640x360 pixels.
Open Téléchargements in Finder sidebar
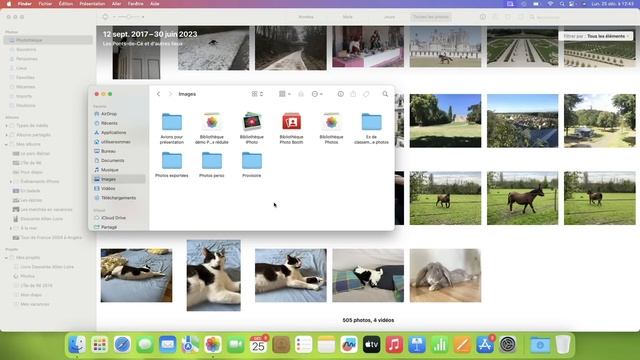(x=119, y=198)
